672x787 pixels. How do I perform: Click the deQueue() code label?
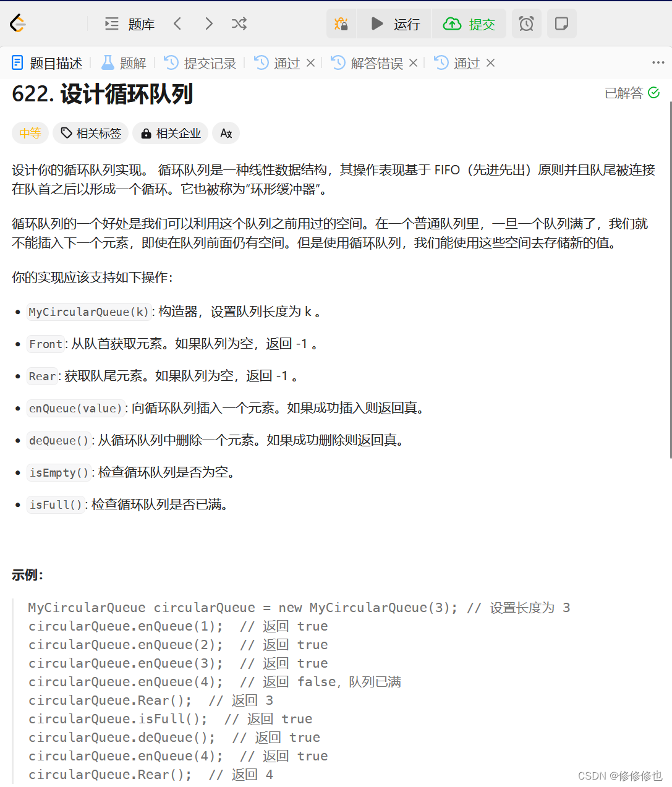coord(59,440)
